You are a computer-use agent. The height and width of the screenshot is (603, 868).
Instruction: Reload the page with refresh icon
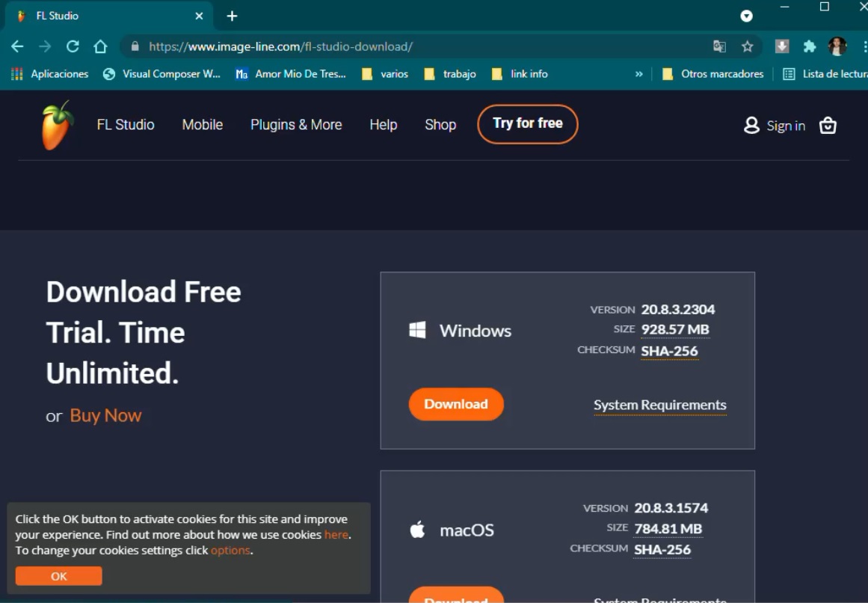pyautogui.click(x=73, y=46)
